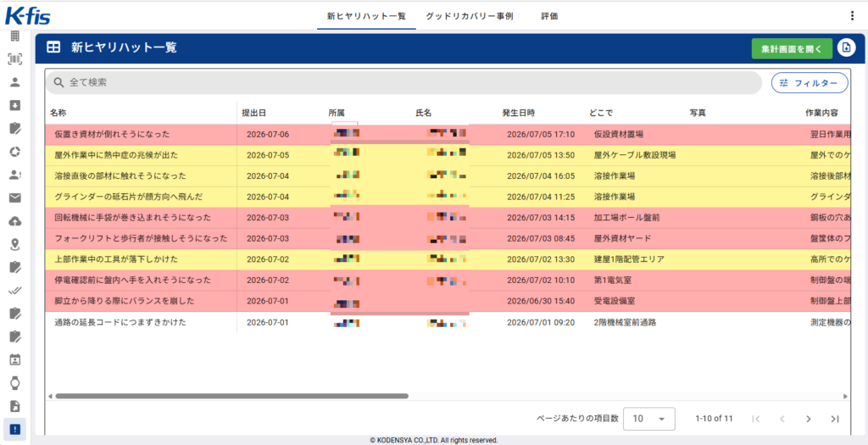Sort by 提出日 column header
868x445 pixels.
(254, 113)
